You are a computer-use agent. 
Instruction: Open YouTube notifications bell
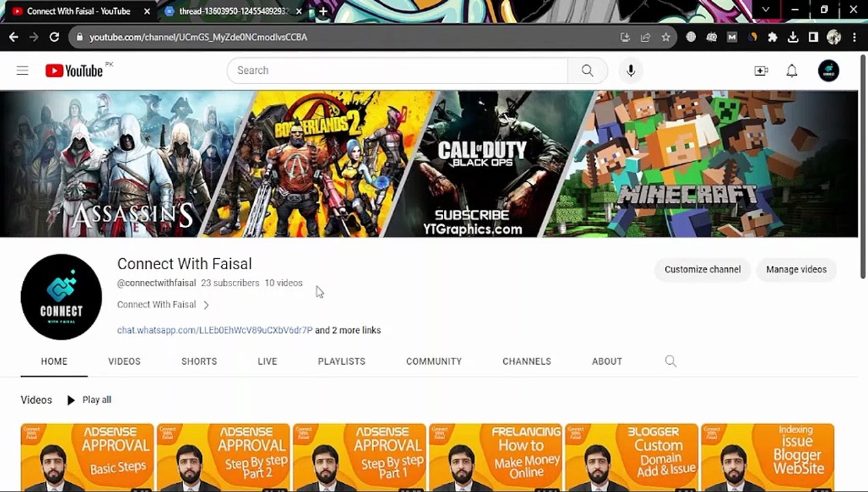click(x=792, y=71)
